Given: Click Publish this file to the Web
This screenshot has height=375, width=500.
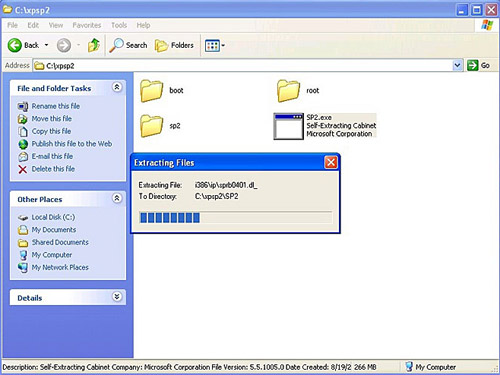Looking at the screenshot, I should coord(72,144).
